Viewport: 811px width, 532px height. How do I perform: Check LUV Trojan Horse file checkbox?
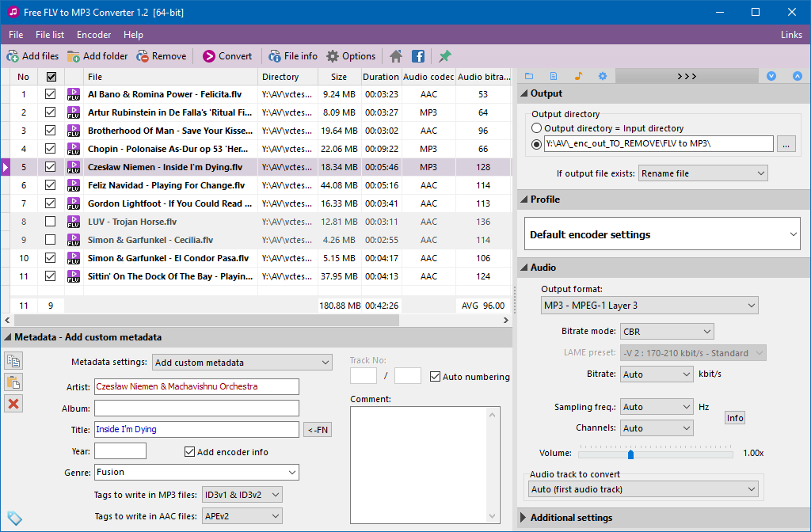[50, 222]
